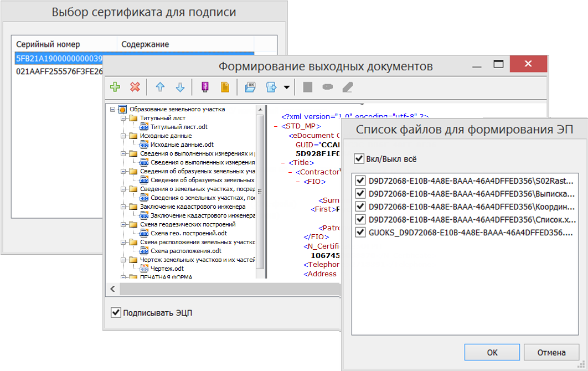Click the tree panel vertical scrollbar thumb
Viewport: 588px width, 371px height.
[260, 192]
